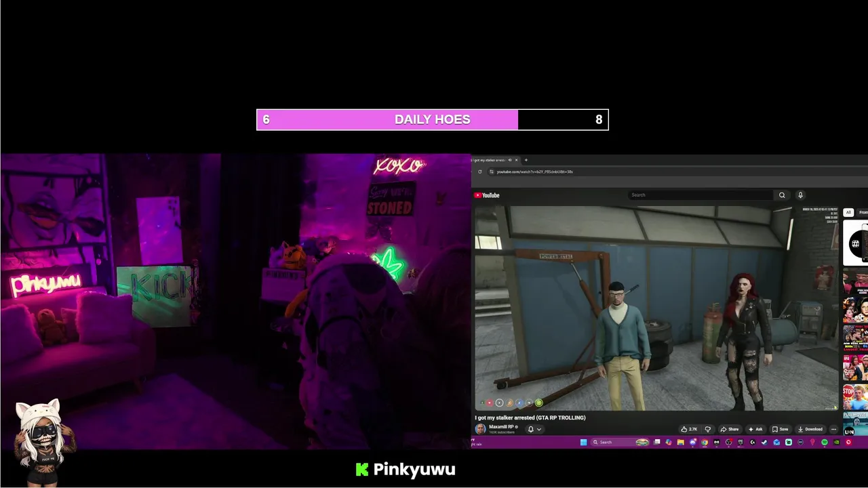Mute the tab via speaker icon
Screen dimensions: 868x488
pyautogui.click(x=510, y=160)
